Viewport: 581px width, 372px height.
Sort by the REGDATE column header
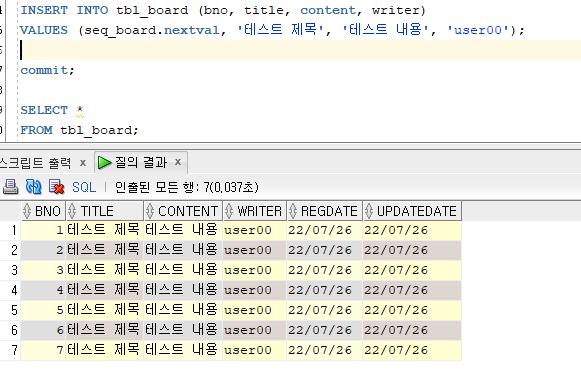[x=324, y=211]
